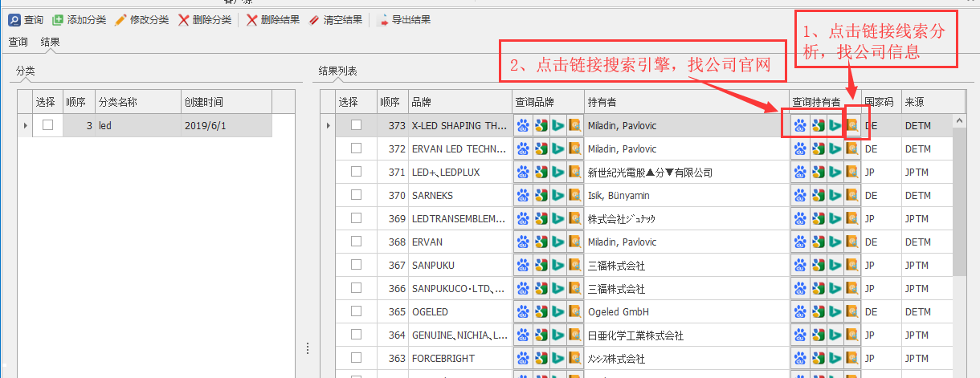980x378 pixels.
Task: Search brand ERVAN LED TECHN on Baidu
Action: (523, 148)
